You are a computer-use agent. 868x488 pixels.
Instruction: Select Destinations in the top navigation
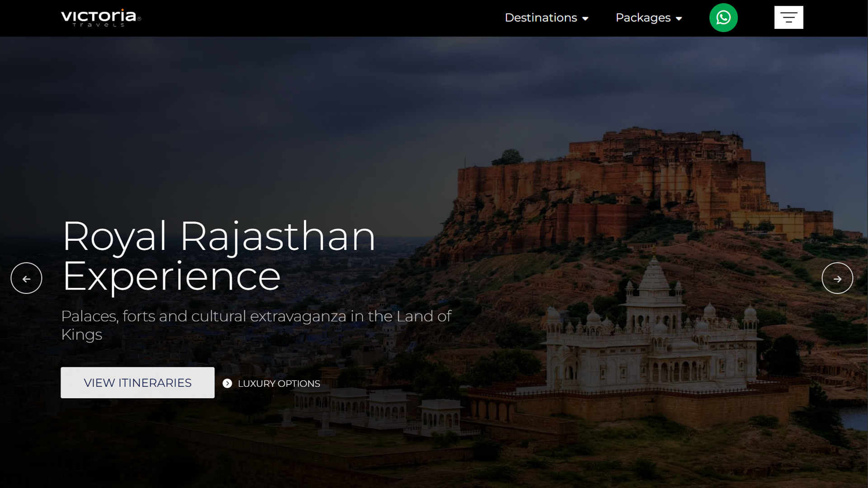pyautogui.click(x=541, y=18)
